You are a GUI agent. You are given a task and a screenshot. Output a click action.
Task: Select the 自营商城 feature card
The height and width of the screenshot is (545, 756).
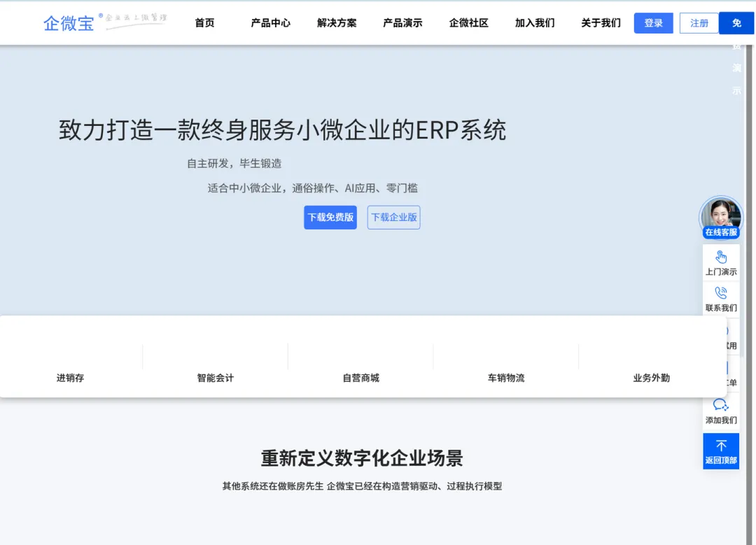pos(360,378)
